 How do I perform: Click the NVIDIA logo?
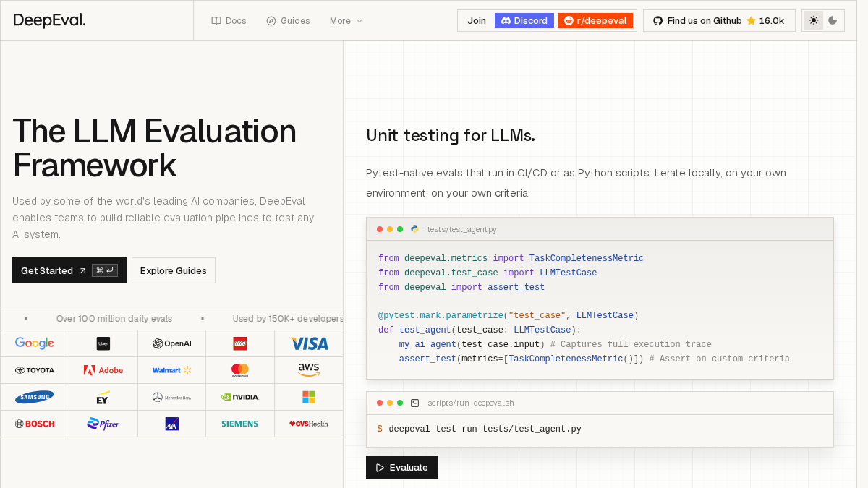point(240,397)
